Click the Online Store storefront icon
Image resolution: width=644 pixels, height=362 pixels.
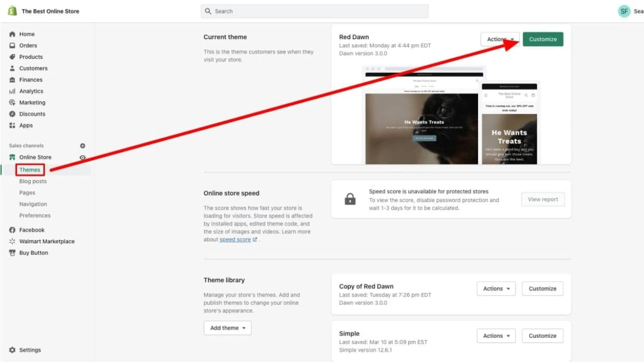pyautogui.click(x=13, y=157)
